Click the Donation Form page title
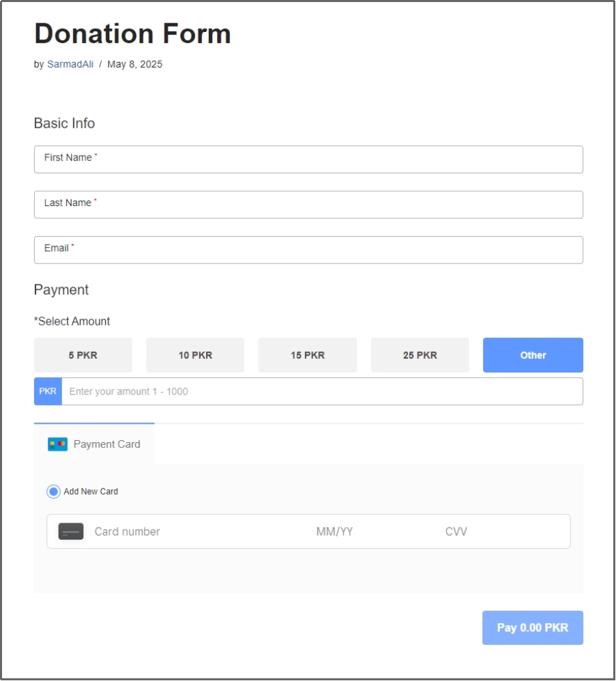 point(132,33)
